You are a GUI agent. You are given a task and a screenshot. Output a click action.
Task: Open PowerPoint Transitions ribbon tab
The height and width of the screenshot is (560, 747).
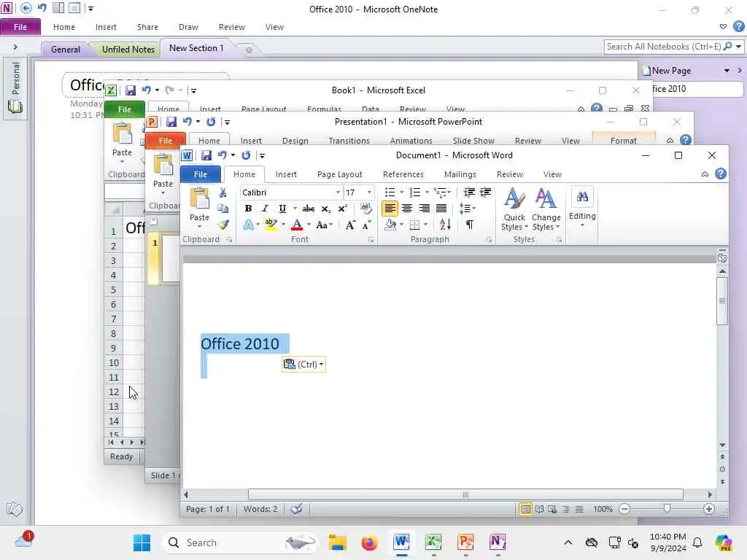[349, 141]
